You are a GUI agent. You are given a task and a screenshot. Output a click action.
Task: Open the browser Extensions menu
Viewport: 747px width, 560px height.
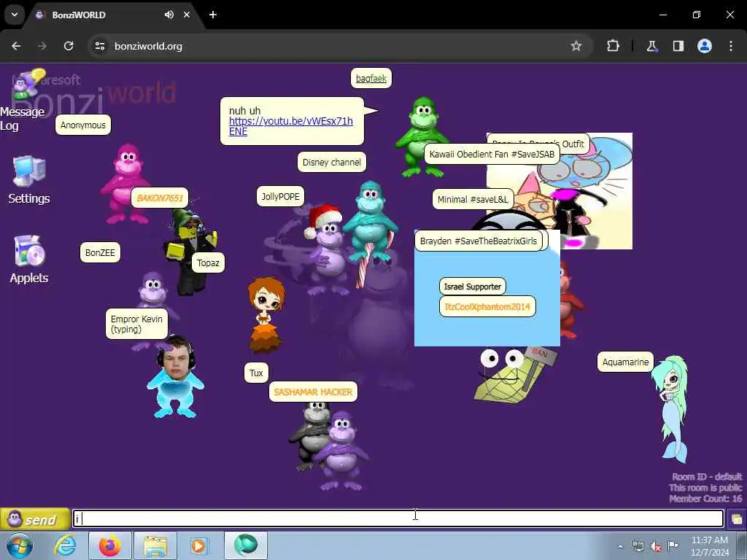pyautogui.click(x=613, y=46)
